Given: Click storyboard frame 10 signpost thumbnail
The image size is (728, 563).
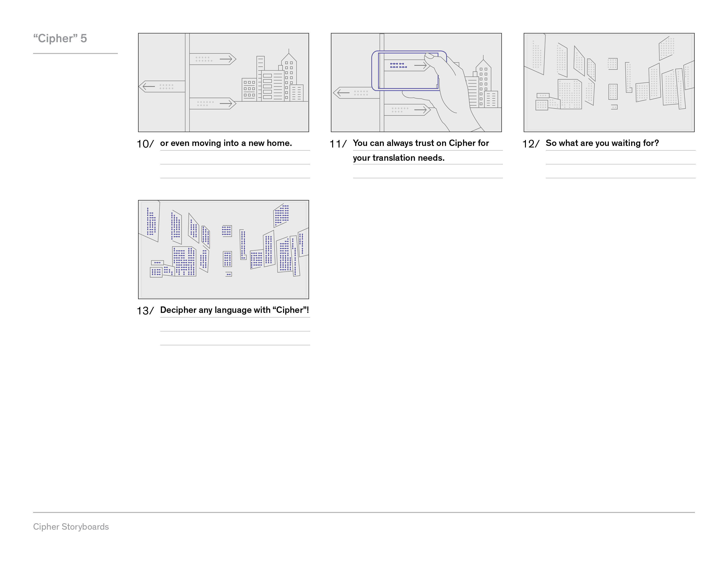Looking at the screenshot, I should [223, 82].
